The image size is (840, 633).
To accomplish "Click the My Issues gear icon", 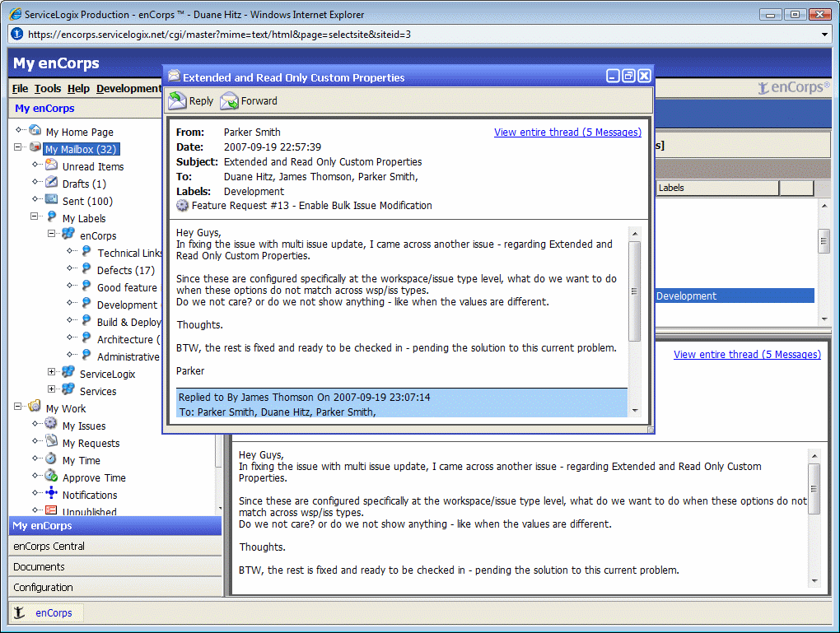I will pos(51,424).
